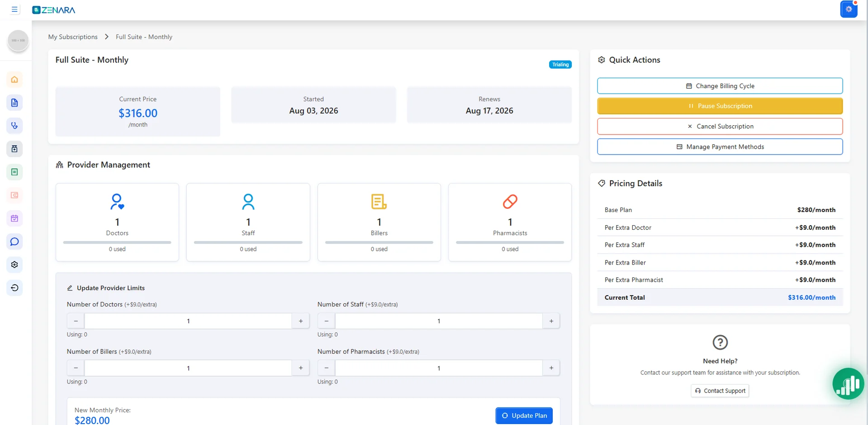Open the settings gear at top right
This screenshot has height=425, width=868.
[849, 9]
